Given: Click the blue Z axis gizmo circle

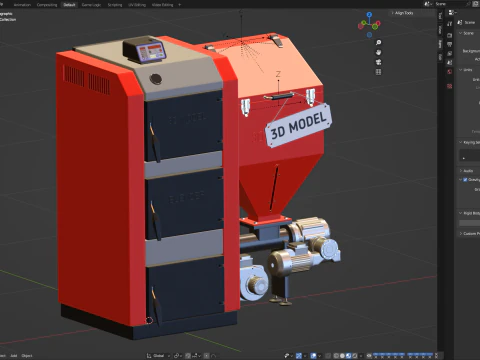Looking at the screenshot, I should (369, 15).
